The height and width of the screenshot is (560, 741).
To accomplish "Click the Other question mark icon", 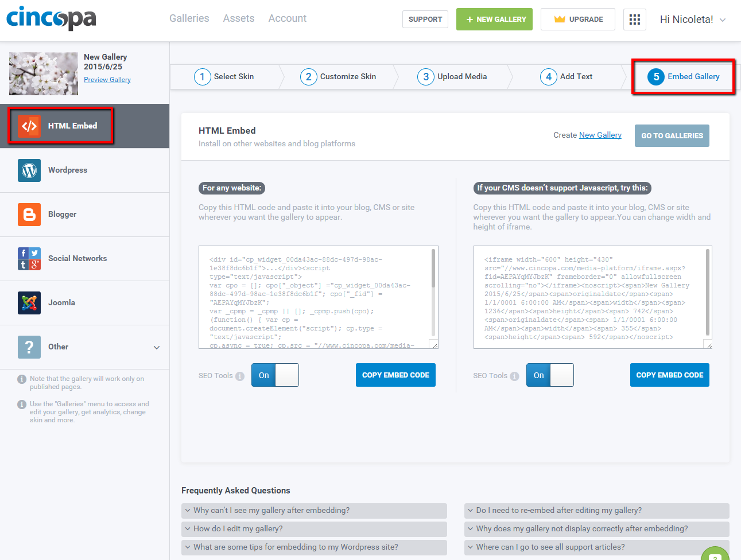I will [29, 347].
